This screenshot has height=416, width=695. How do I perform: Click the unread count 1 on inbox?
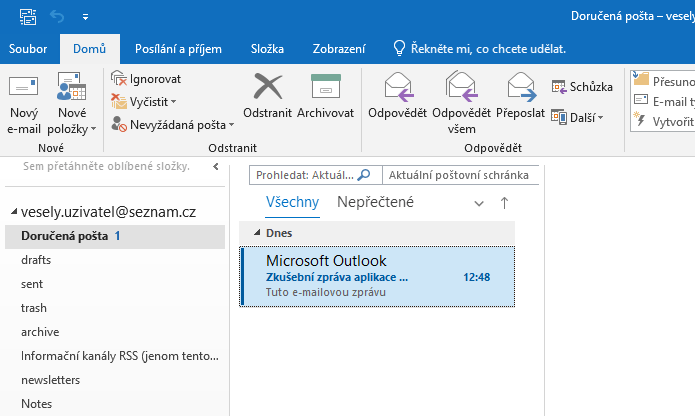[x=117, y=236]
